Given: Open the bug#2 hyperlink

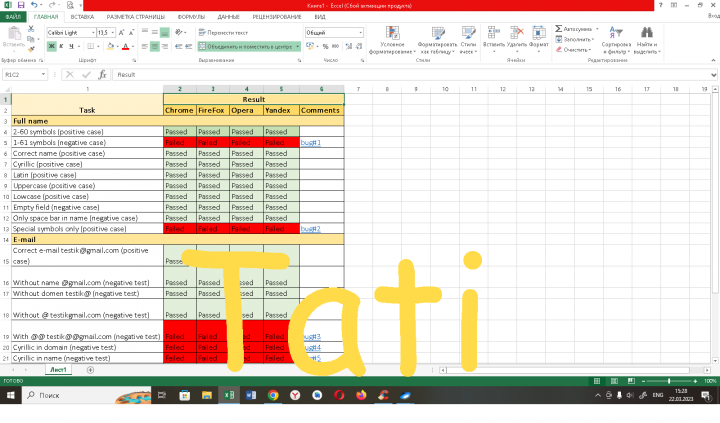Looking at the screenshot, I should coord(311,229).
